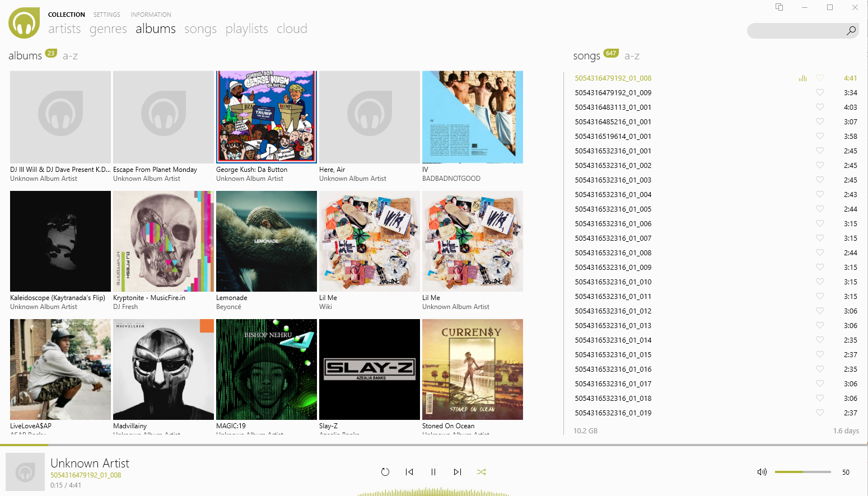The width and height of the screenshot is (868, 496).
Task: Select the Slay-Z album cover
Action: pos(370,369)
